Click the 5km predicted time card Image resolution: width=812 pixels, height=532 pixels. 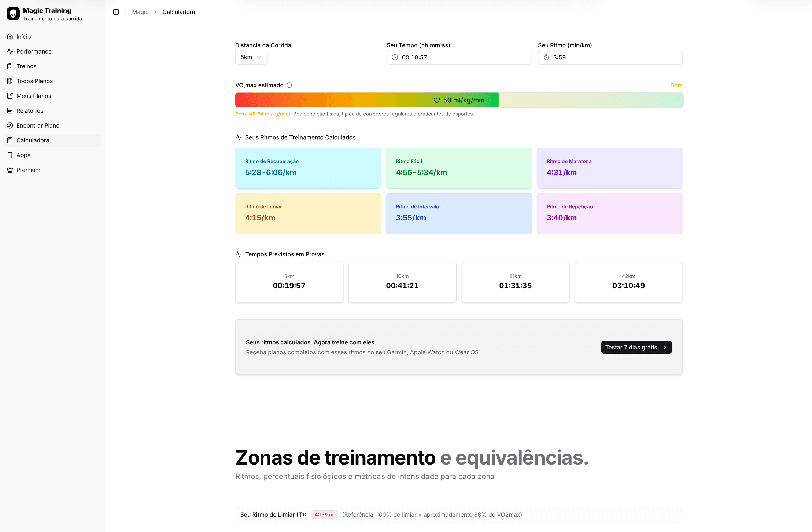tap(289, 282)
